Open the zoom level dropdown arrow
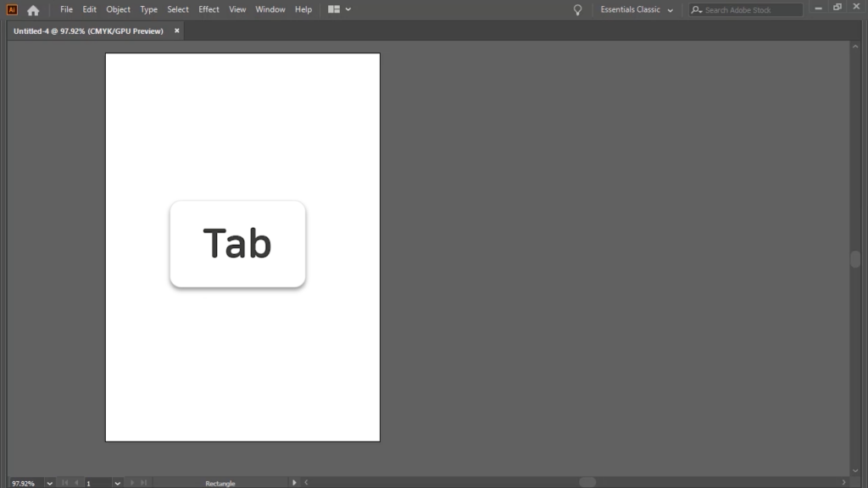 tap(49, 483)
